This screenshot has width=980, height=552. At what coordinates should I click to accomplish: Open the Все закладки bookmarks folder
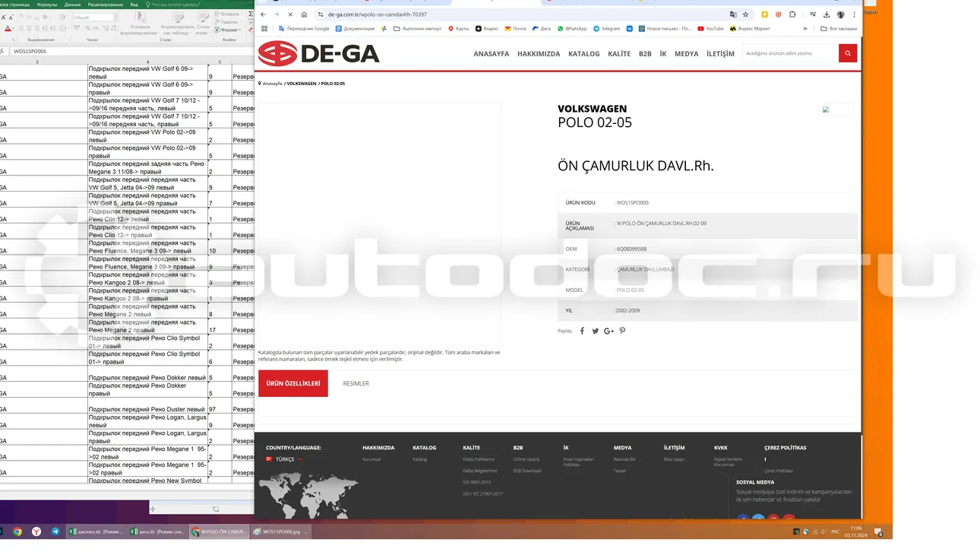[839, 29]
